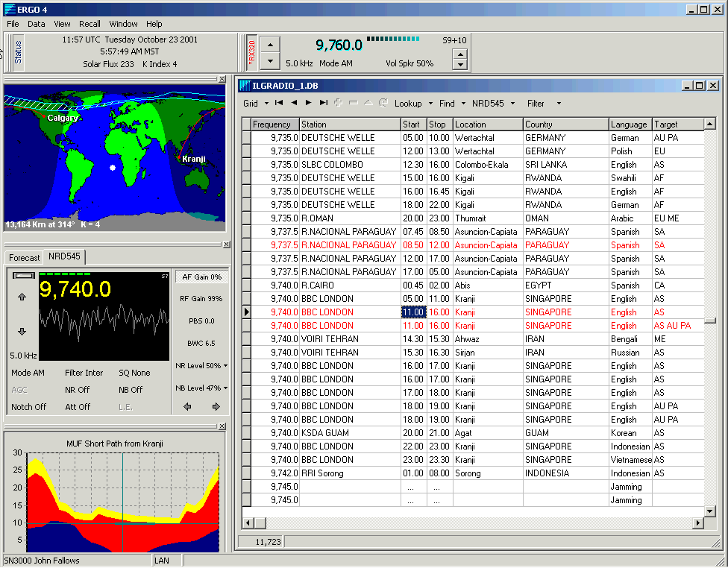Click RX320 frequency display 9,760.0
The width and height of the screenshot is (728, 568).
pyautogui.click(x=339, y=45)
